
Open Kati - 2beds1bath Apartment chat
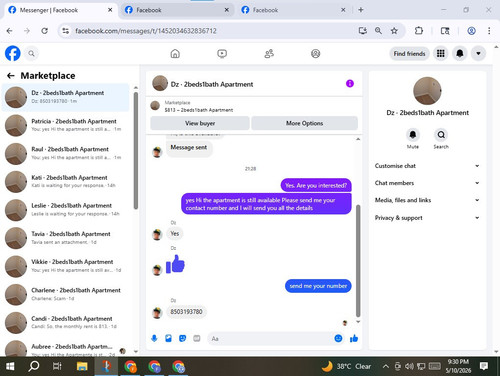[66, 181]
